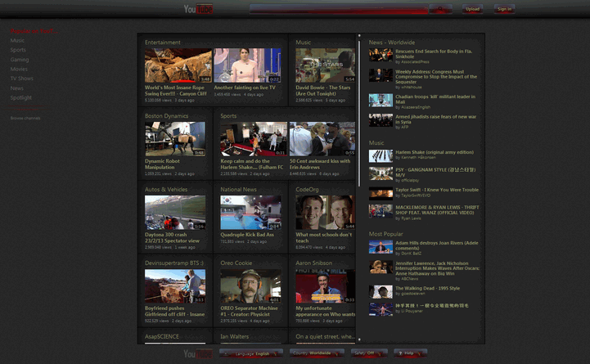
Task: Focus the search input field
Action: pos(339,9)
